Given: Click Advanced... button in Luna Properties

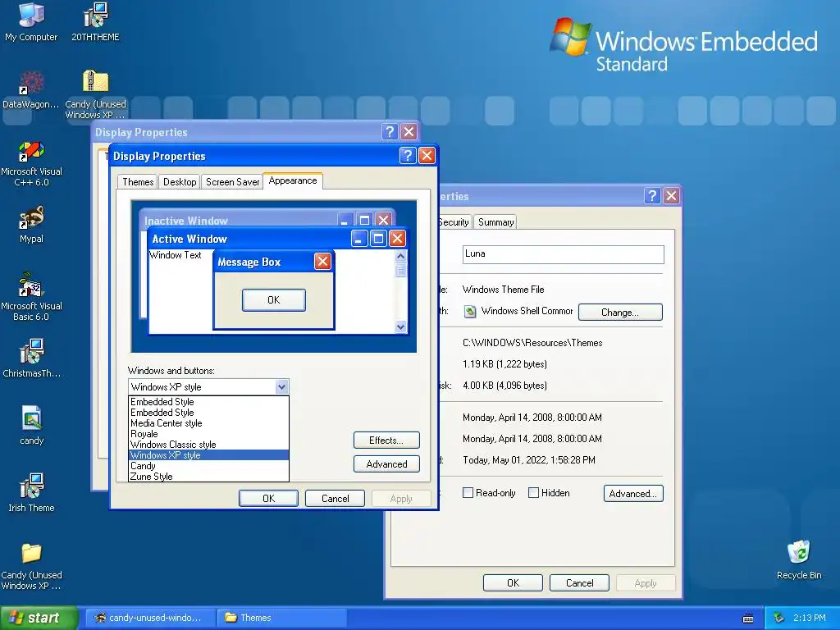Looking at the screenshot, I should (633, 493).
